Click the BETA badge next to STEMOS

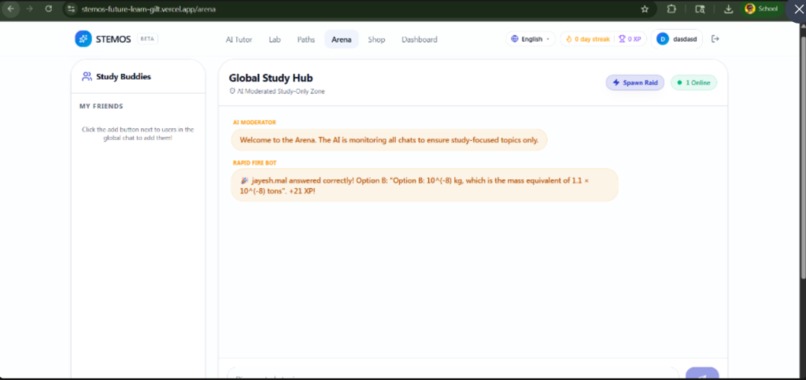tap(148, 39)
